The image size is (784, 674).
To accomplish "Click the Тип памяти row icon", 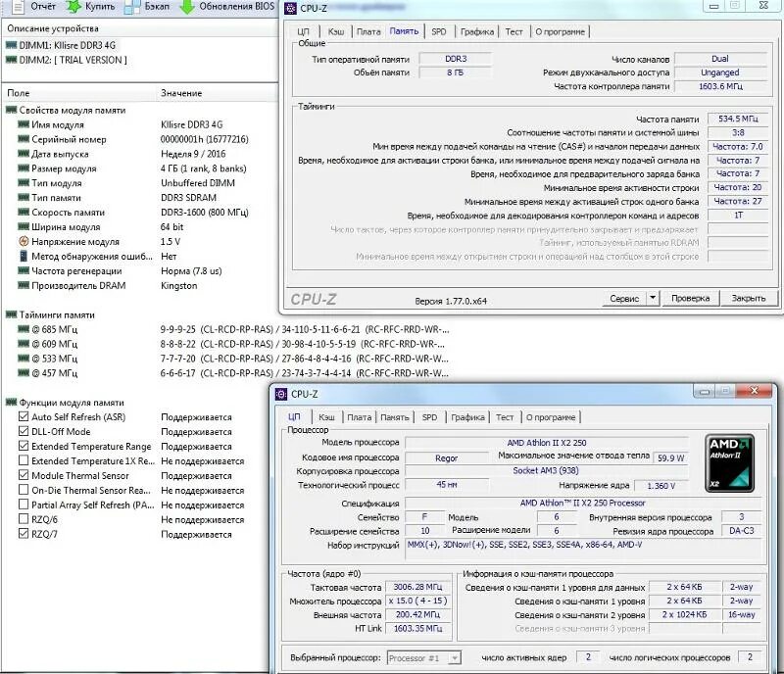I will click(x=23, y=198).
